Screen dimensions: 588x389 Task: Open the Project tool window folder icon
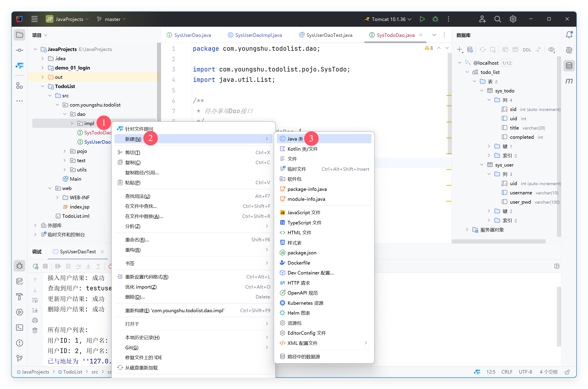tap(19, 35)
